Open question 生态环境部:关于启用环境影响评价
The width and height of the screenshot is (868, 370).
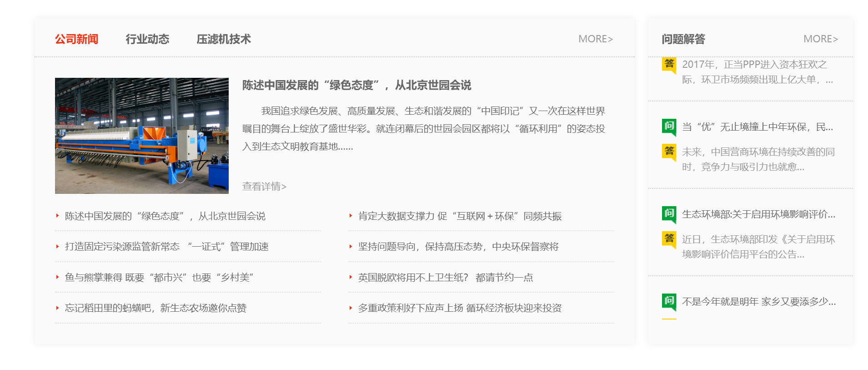click(758, 214)
